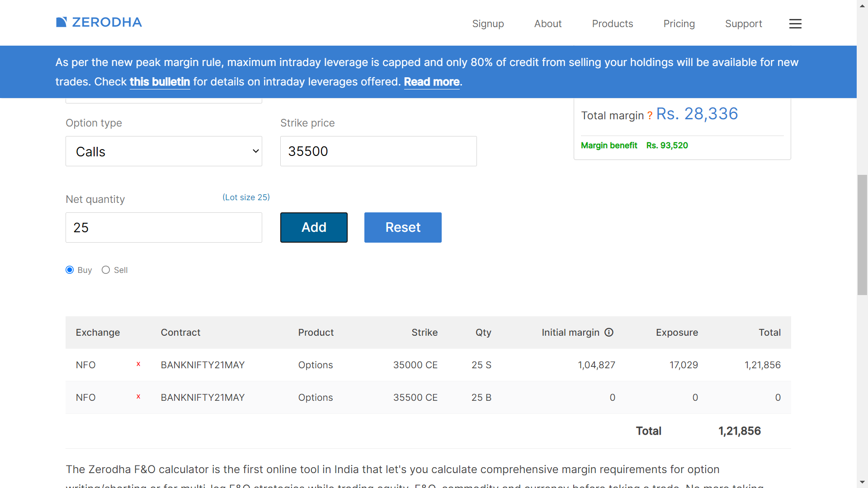The image size is (868, 488).
Task: Go to the Pricing menu item
Action: pos(679,24)
